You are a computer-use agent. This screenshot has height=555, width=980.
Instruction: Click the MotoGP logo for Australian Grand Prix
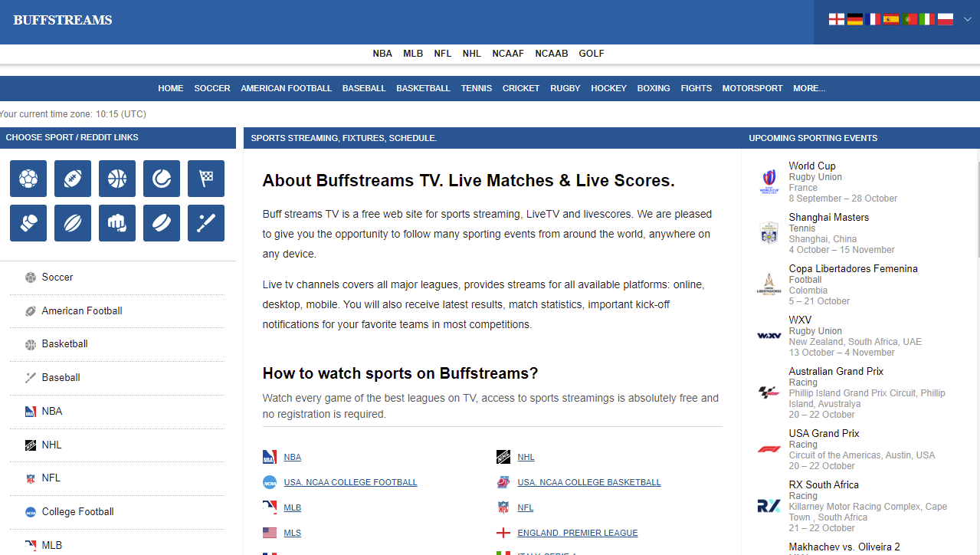pyautogui.click(x=769, y=392)
